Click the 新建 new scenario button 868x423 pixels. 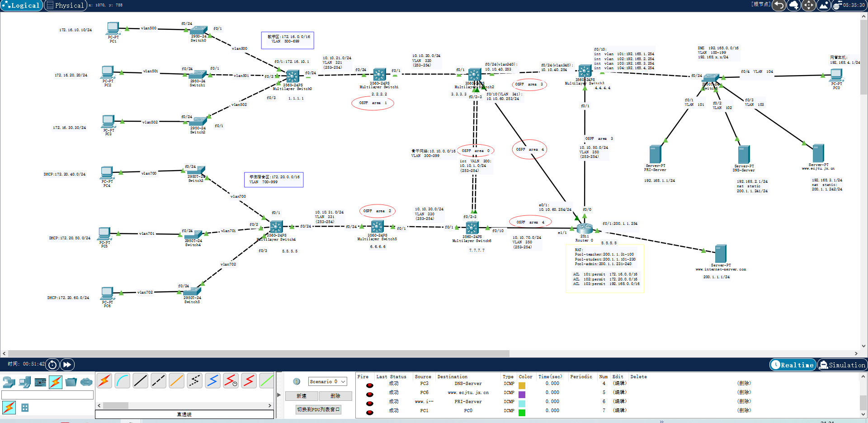click(x=302, y=396)
